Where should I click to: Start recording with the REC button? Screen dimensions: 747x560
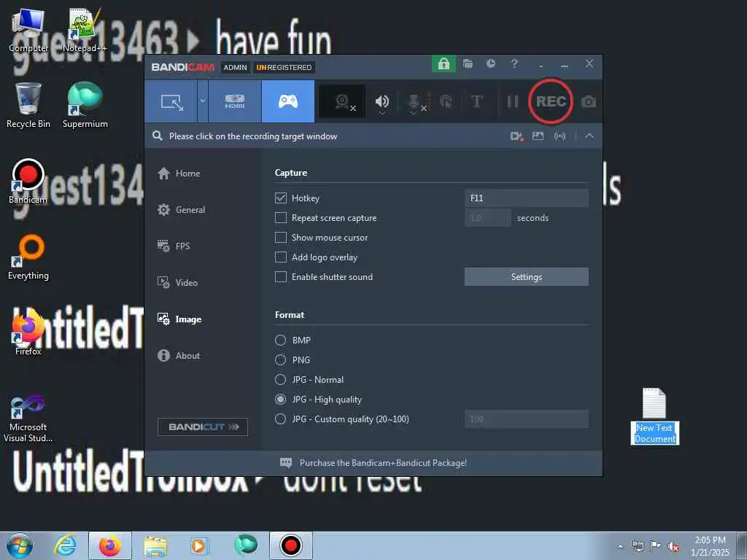[x=551, y=101]
